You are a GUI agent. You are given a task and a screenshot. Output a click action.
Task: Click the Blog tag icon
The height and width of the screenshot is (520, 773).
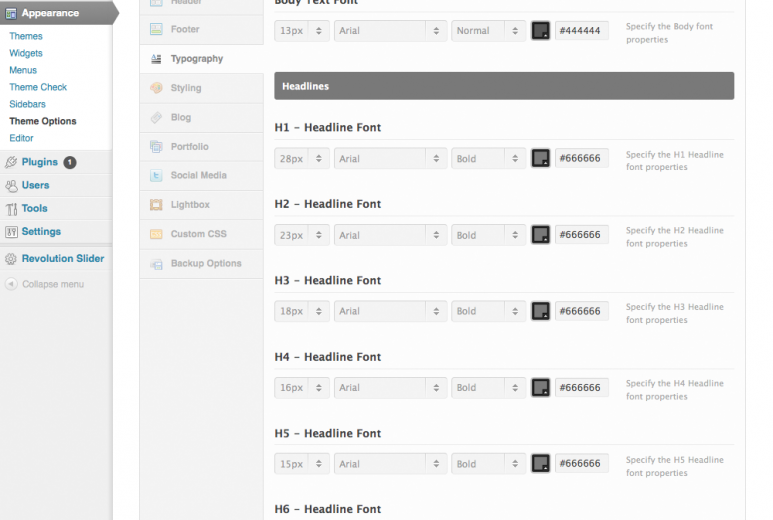(x=156, y=117)
